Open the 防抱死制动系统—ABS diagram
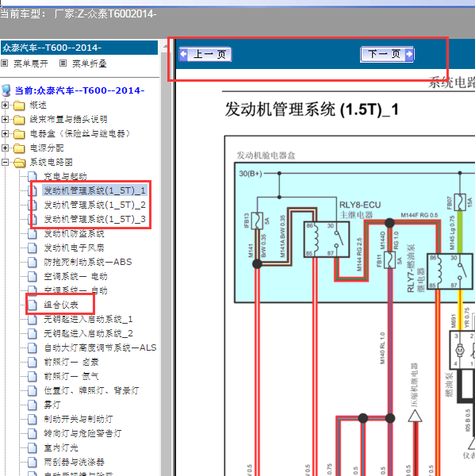The width and height of the screenshot is (475, 476). coord(88,262)
